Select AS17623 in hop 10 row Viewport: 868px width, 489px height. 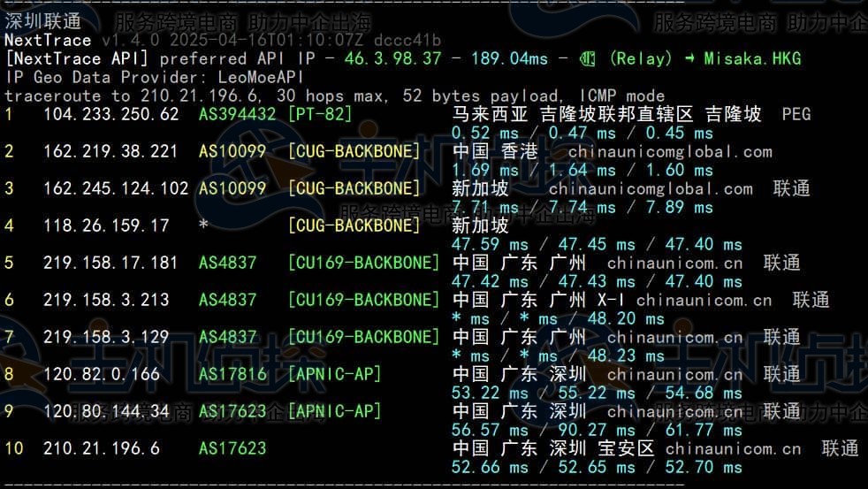point(232,448)
